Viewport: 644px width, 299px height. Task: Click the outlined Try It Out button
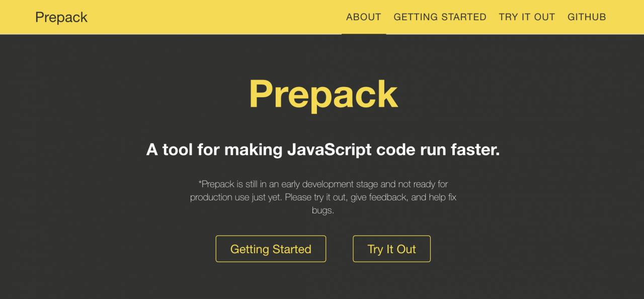coord(391,249)
